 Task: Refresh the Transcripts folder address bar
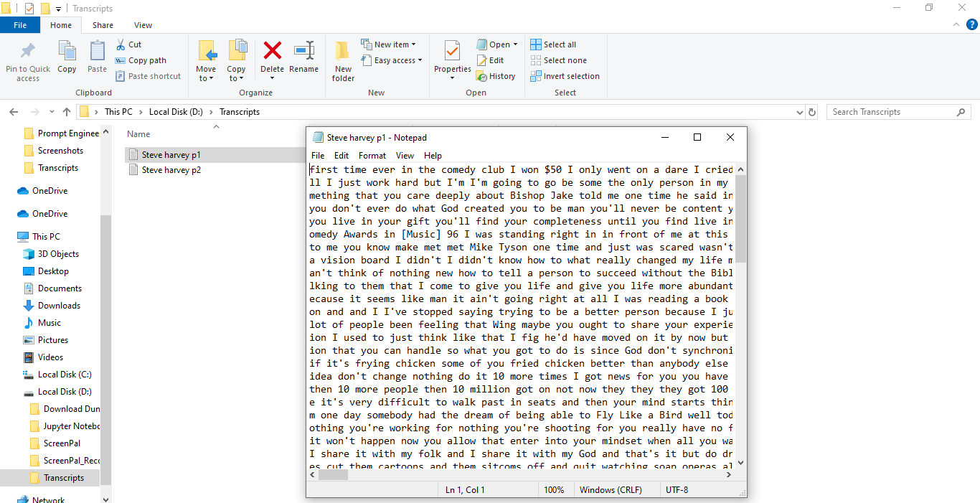[812, 112]
